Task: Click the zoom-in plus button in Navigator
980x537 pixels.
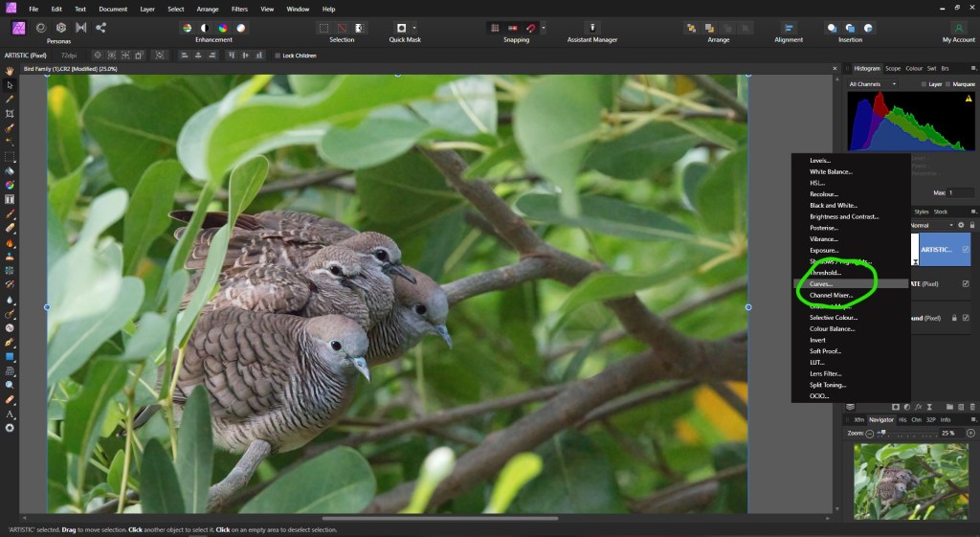Action: click(x=970, y=434)
